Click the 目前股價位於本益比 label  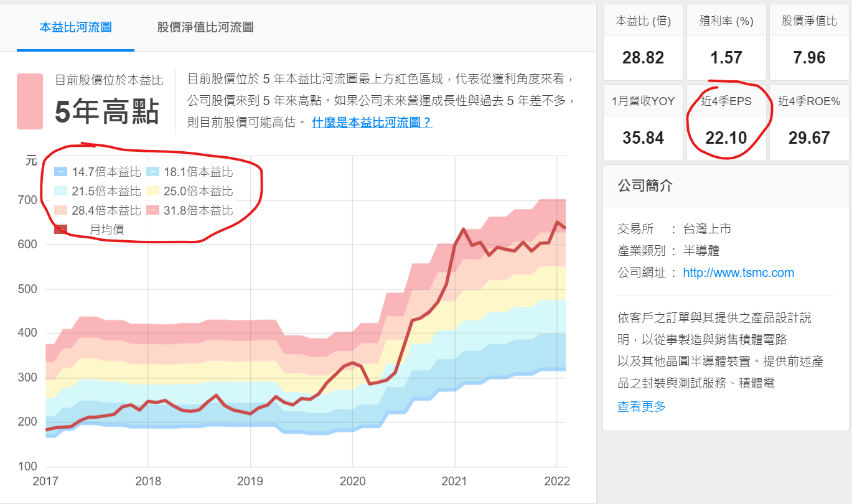[109, 80]
